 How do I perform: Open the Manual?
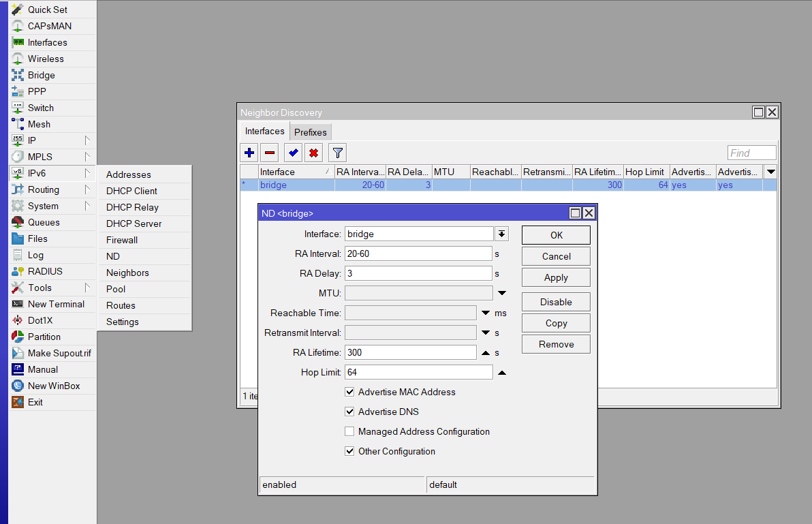coord(52,370)
